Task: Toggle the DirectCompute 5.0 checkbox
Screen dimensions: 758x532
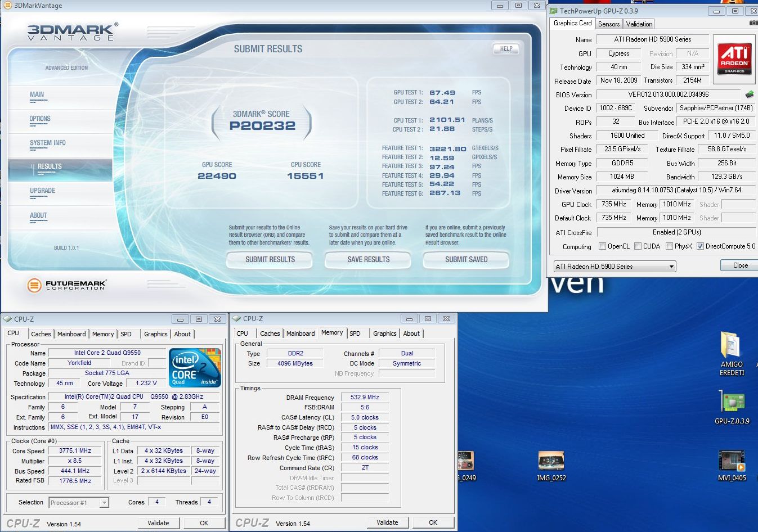Action: 700,246
